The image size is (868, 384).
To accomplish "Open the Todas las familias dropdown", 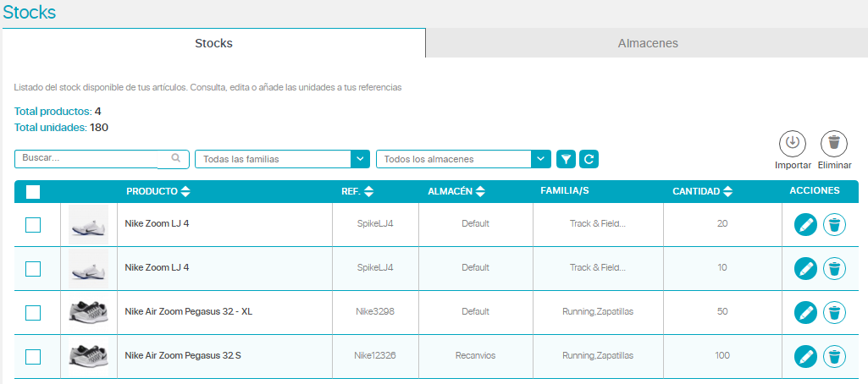I will [x=282, y=159].
